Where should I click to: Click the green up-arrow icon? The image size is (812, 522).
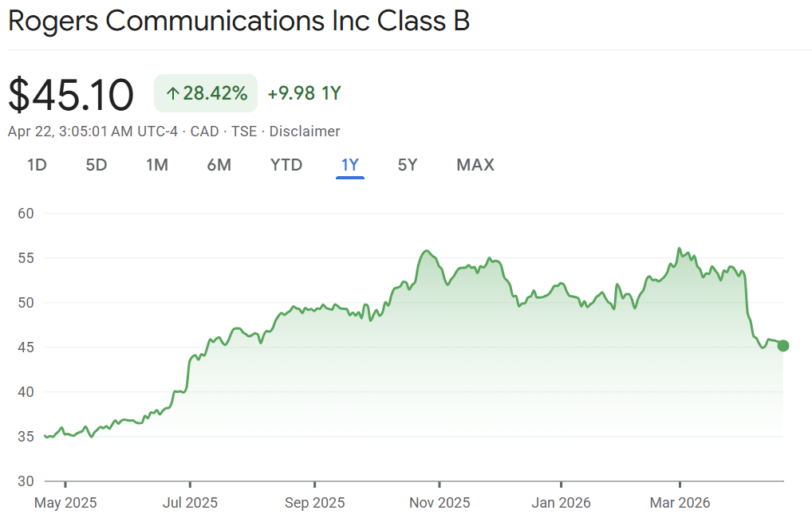(171, 94)
